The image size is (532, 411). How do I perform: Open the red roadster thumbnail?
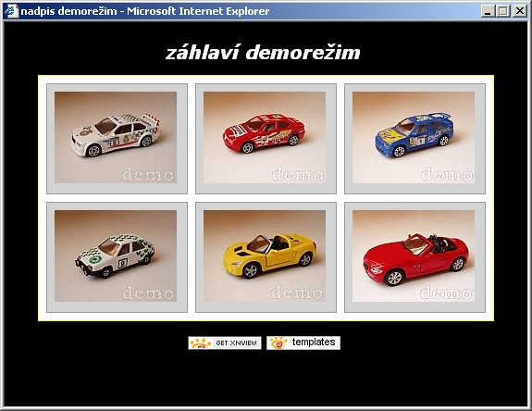pyautogui.click(x=414, y=255)
